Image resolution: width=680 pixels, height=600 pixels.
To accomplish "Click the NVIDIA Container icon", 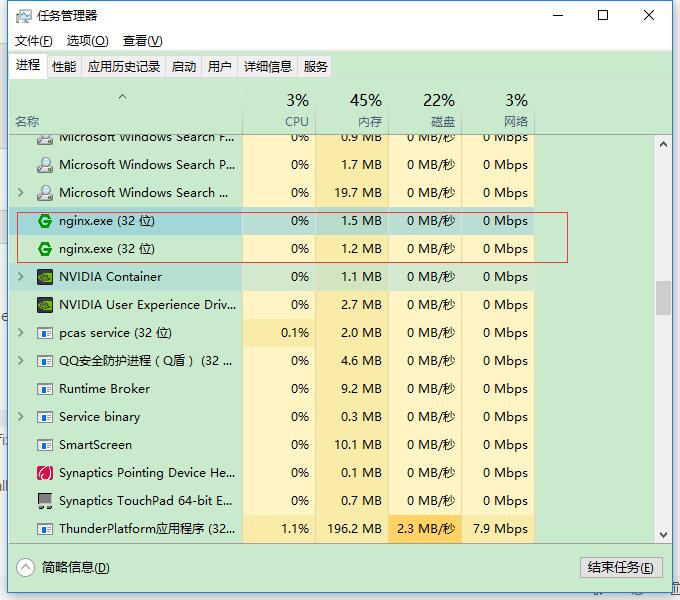I will (45, 277).
